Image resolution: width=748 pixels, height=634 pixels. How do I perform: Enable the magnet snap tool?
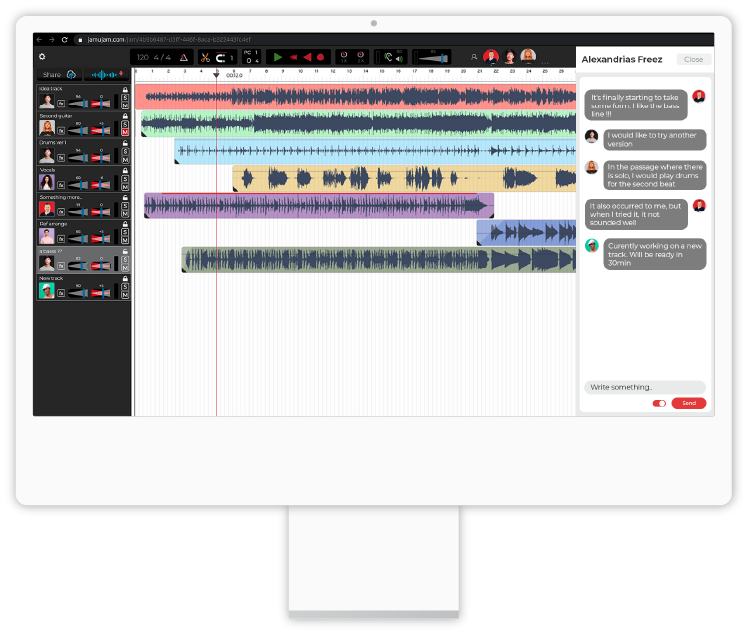coord(220,58)
